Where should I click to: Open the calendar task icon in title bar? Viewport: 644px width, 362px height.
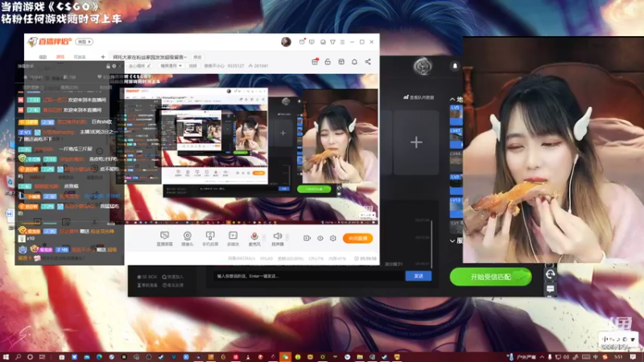[302, 42]
